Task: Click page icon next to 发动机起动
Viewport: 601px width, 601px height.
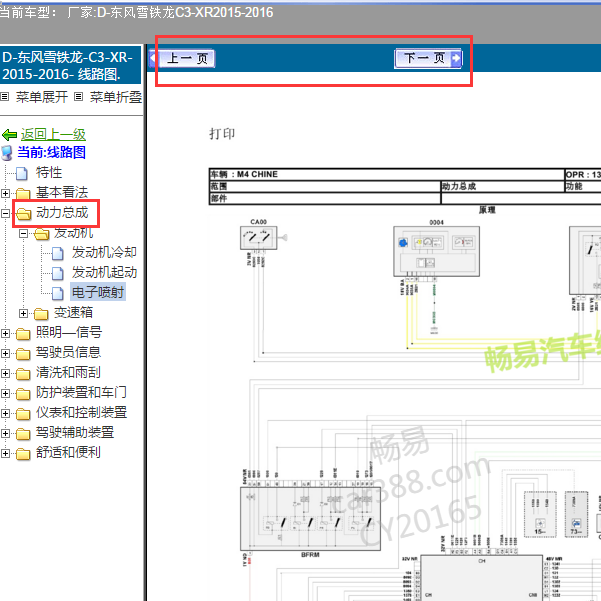Action: [x=57, y=273]
